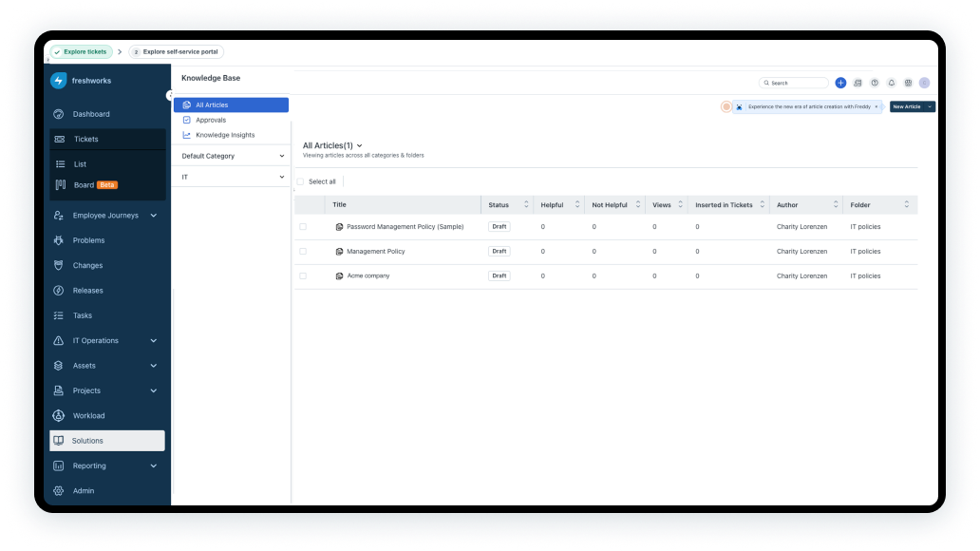The width and height of the screenshot is (980, 551).
Task: Click the Projects icon in sidebar
Action: point(59,390)
